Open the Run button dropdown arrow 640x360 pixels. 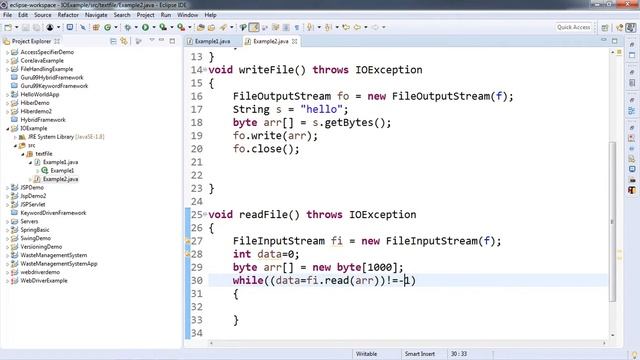[154, 27]
